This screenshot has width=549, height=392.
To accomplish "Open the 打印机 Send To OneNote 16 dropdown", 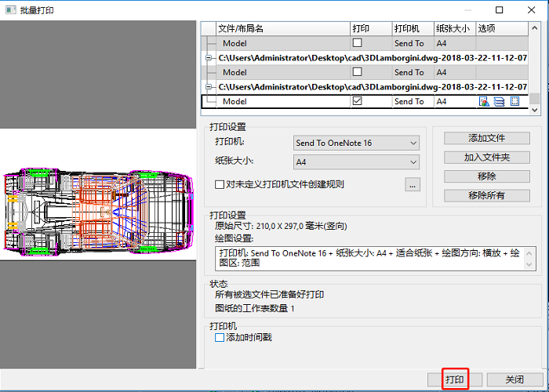I will (x=356, y=143).
